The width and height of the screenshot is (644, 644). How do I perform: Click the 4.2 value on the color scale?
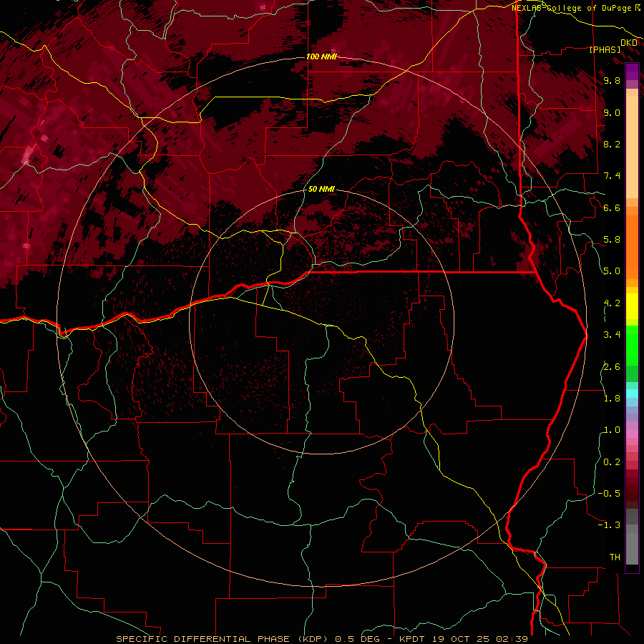[612, 303]
